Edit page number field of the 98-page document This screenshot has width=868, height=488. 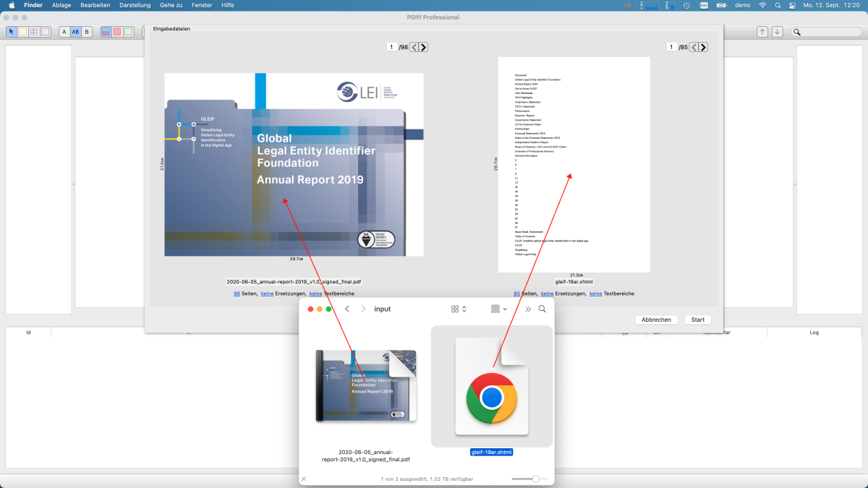[x=391, y=47]
